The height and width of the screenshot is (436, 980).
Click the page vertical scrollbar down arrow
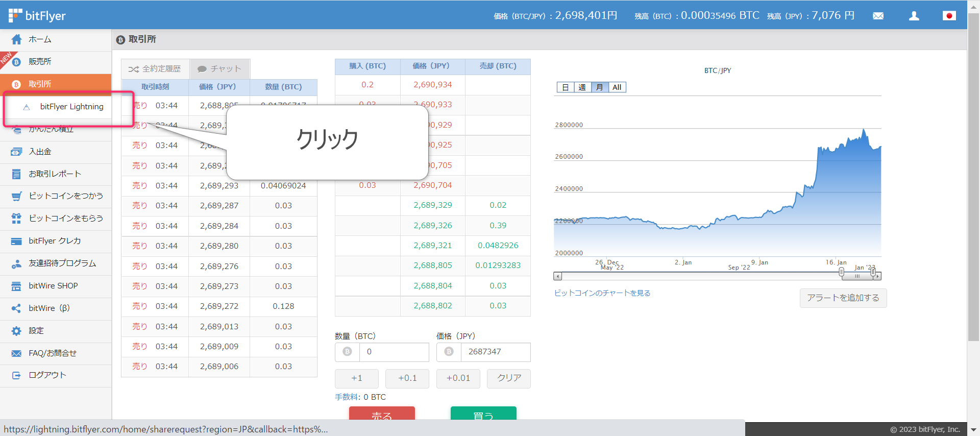point(973,430)
